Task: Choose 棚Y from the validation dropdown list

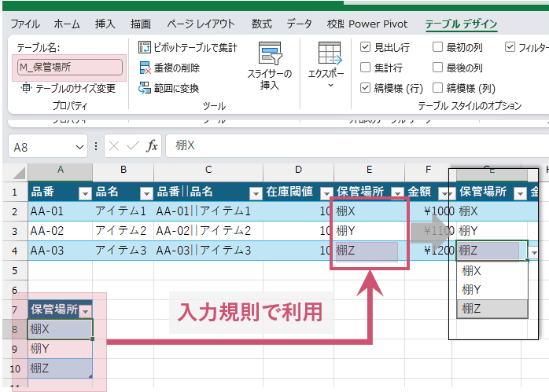Action: pyautogui.click(x=492, y=290)
